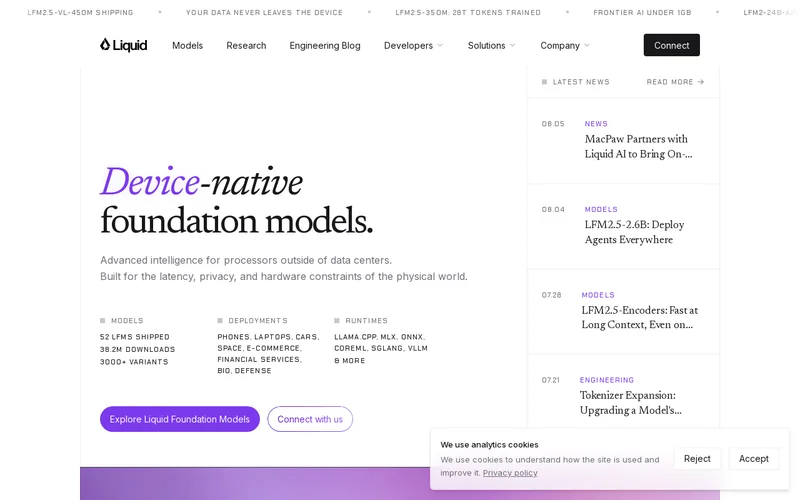Click ticker text YOUR DATA NEVER LEAVES THE DEVICE
Image resolution: width=800 pixels, height=500 pixels.
[264, 12]
